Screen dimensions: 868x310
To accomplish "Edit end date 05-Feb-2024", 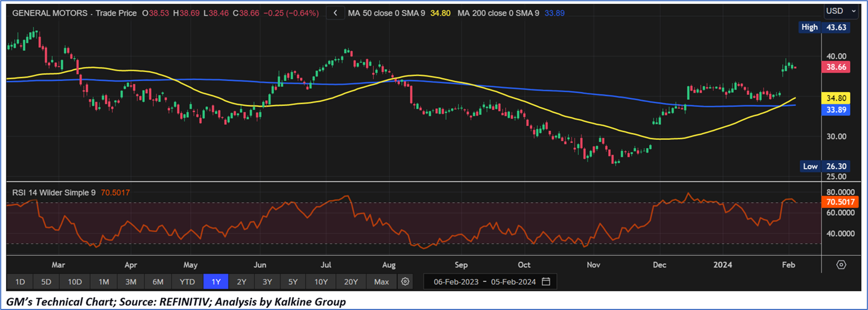I will coord(513,281).
